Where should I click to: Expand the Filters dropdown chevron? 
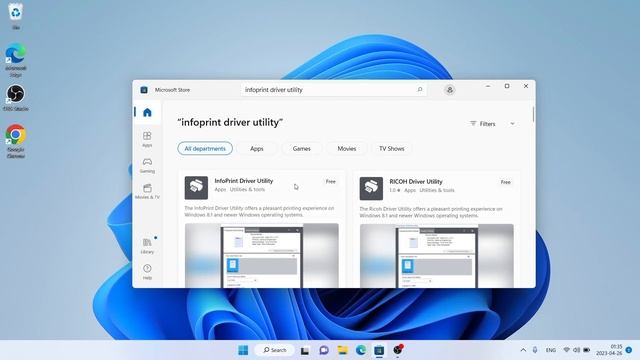point(512,124)
